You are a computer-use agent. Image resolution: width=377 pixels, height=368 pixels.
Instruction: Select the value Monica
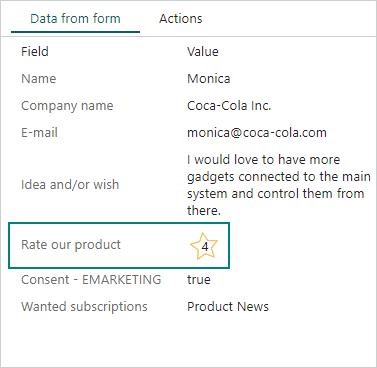tap(209, 79)
